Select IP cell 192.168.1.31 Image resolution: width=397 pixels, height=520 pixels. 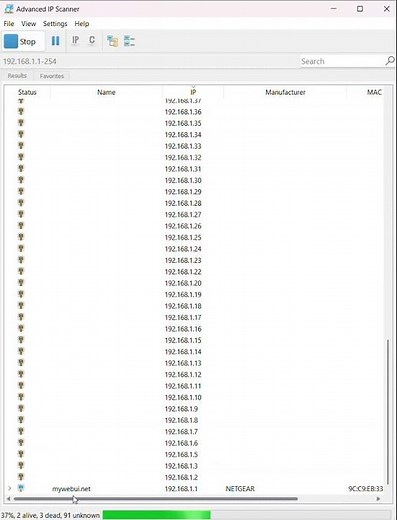click(x=183, y=169)
